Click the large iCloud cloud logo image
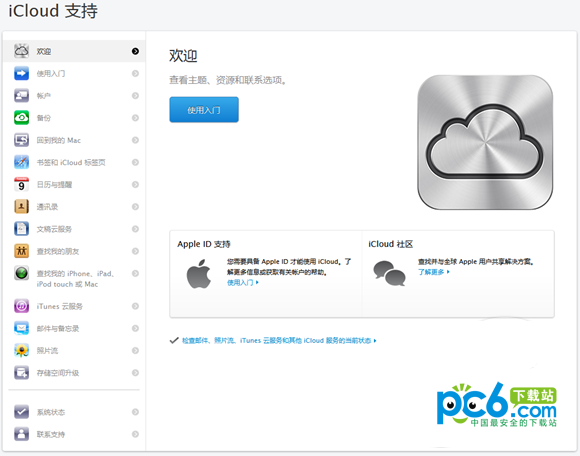The width and height of the screenshot is (580, 456). coord(485,142)
